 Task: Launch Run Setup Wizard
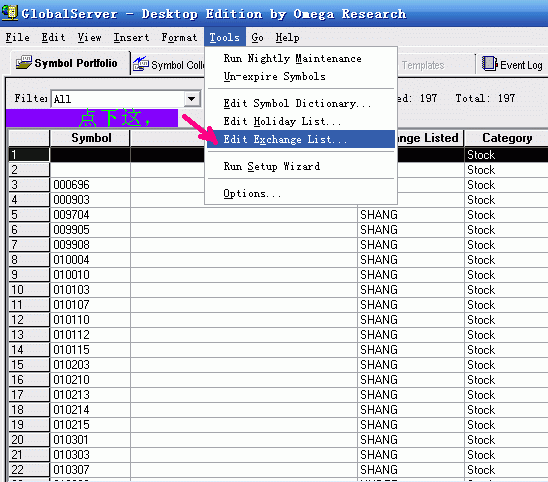click(x=301, y=166)
